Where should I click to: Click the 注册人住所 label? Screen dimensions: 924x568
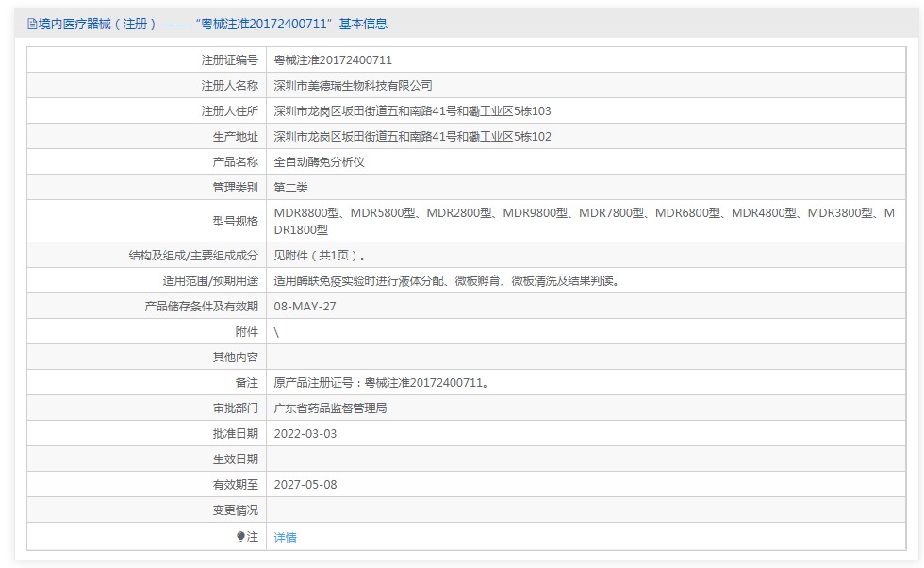(230, 111)
